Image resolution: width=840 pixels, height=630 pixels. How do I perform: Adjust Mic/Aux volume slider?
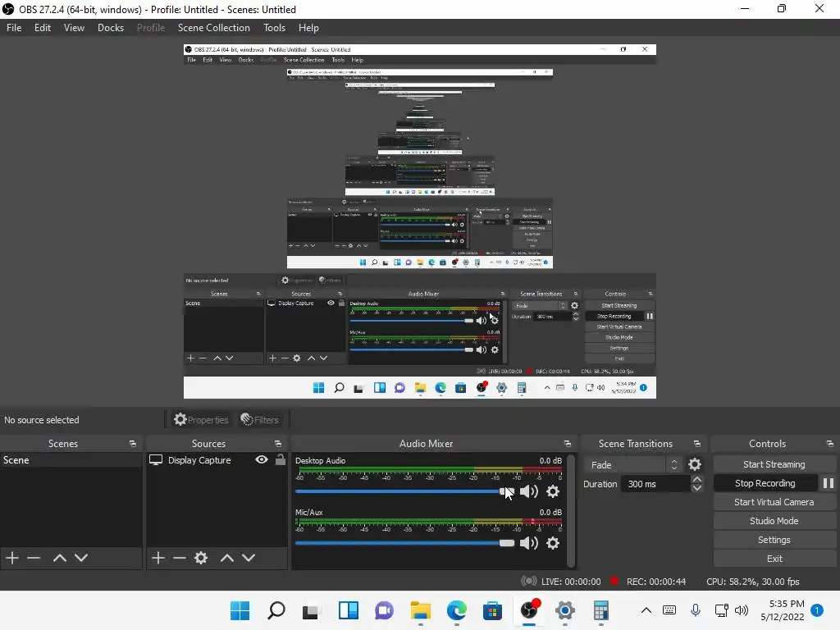tap(404, 543)
